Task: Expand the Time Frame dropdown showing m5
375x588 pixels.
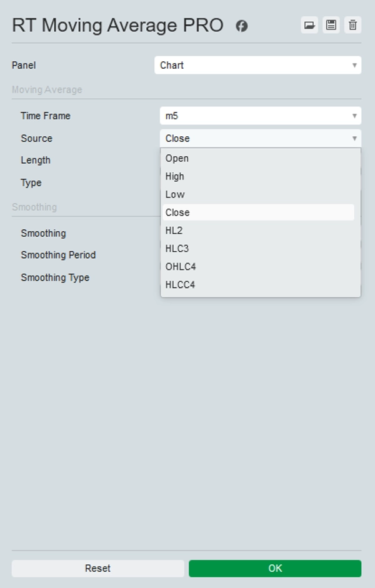Action: pos(260,116)
